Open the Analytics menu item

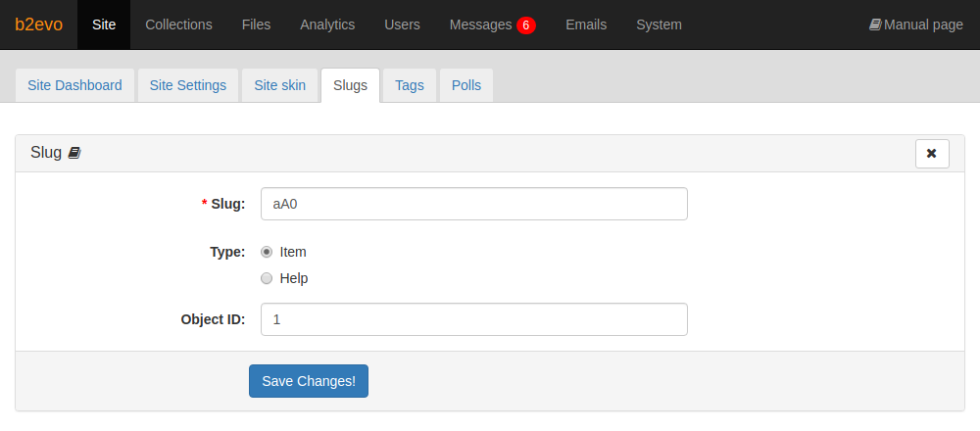[327, 24]
